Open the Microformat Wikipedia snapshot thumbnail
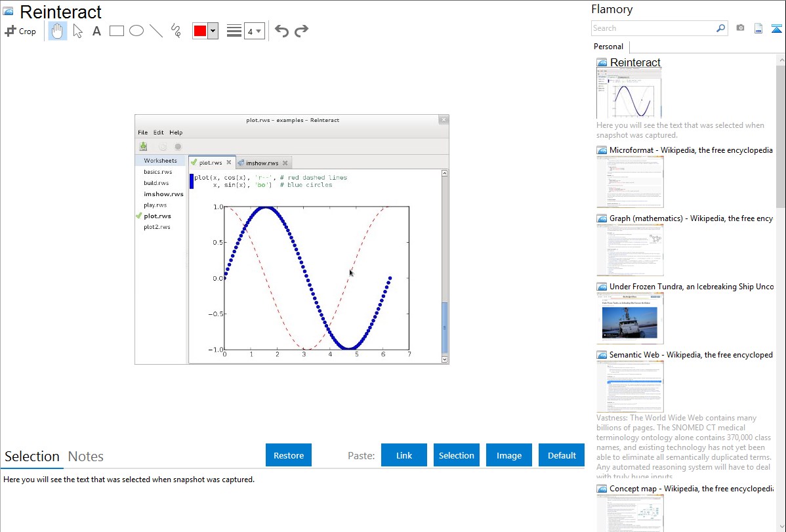The width and height of the screenshot is (786, 532). pyautogui.click(x=630, y=182)
